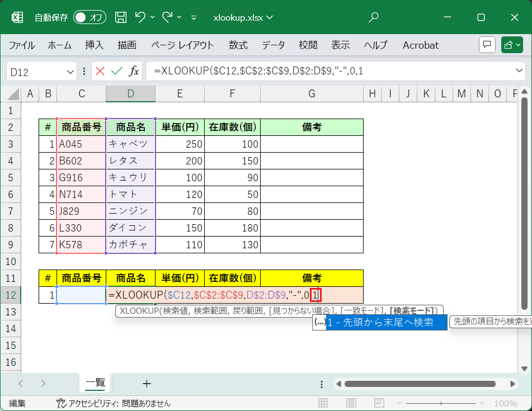Click the Redo arrow icon

coord(167,17)
